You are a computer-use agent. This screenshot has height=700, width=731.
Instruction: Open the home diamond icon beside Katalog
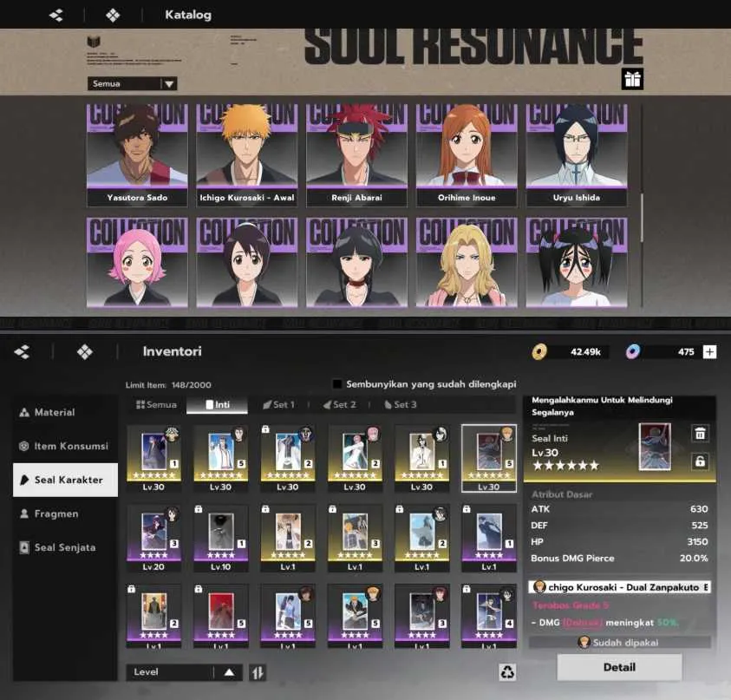tap(113, 16)
